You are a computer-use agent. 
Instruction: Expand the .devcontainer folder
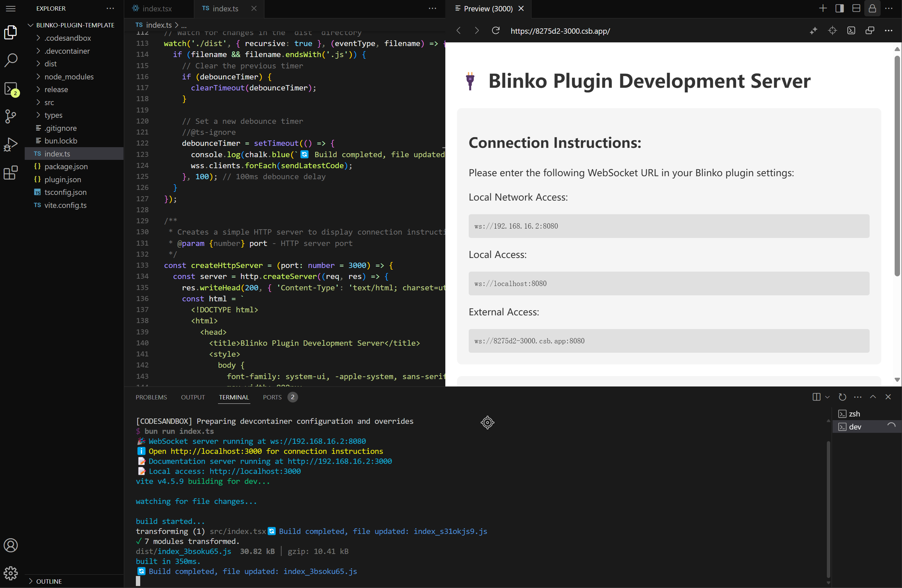pos(74,51)
